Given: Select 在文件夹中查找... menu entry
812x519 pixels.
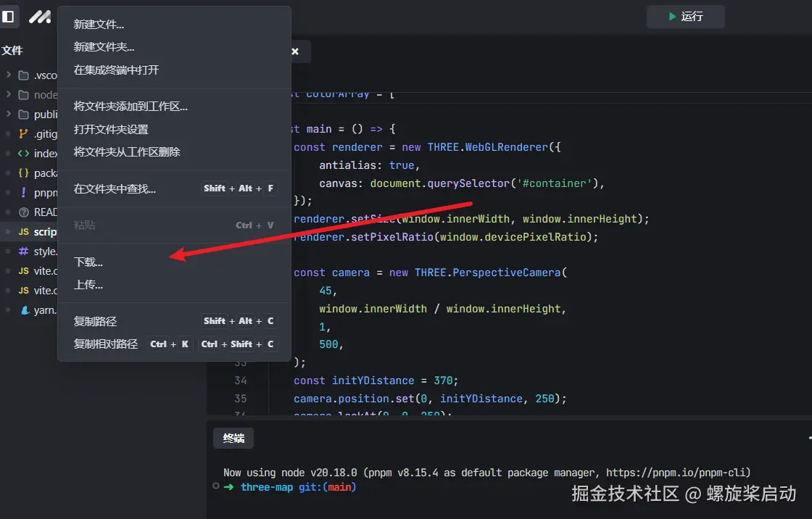Looking at the screenshot, I should 174,188.
